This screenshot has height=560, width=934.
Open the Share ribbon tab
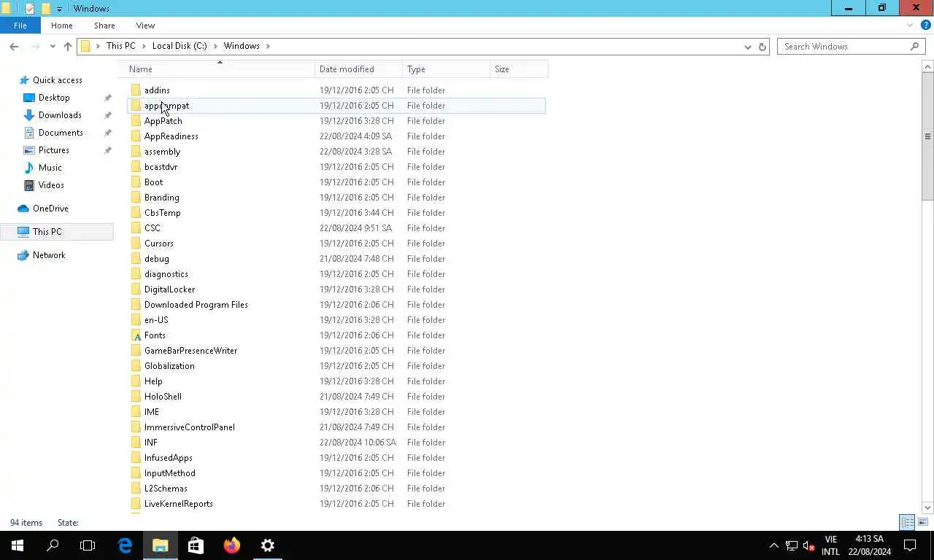pyautogui.click(x=104, y=26)
